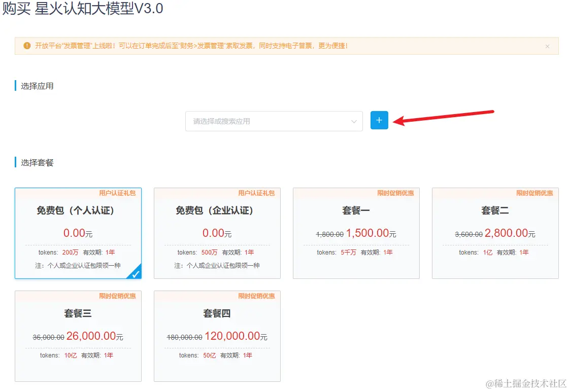
Task: Click the invoice management notice text
Action: point(191,46)
